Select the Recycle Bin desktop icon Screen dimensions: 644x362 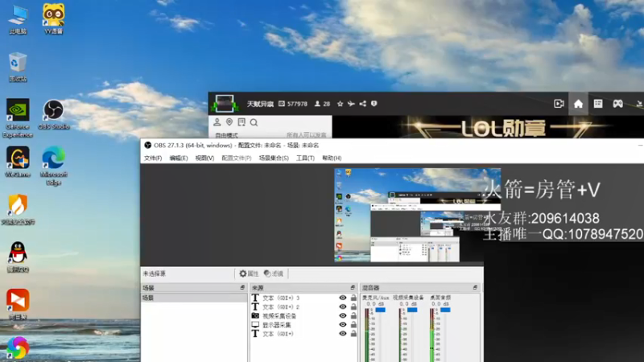click(x=18, y=67)
